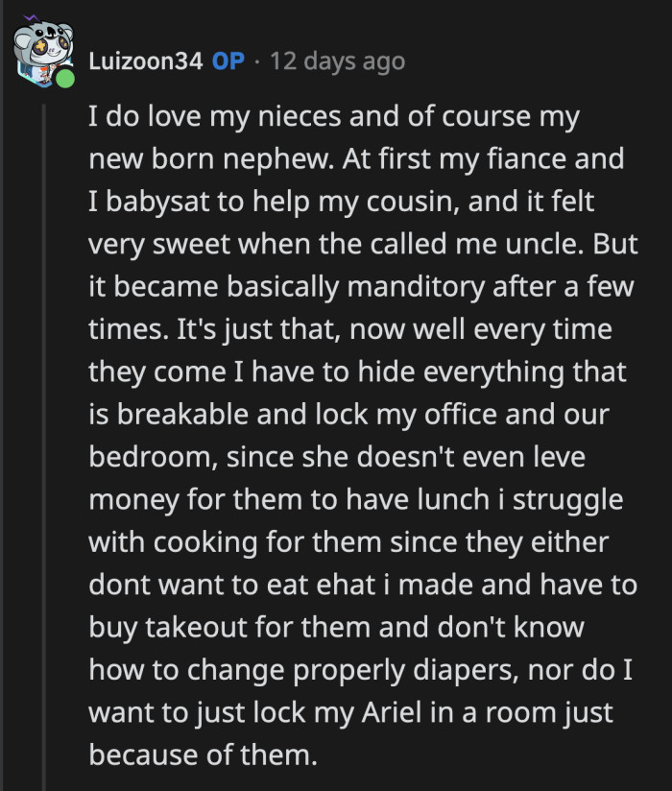Click the '12 days ago' timestamp

click(x=338, y=60)
